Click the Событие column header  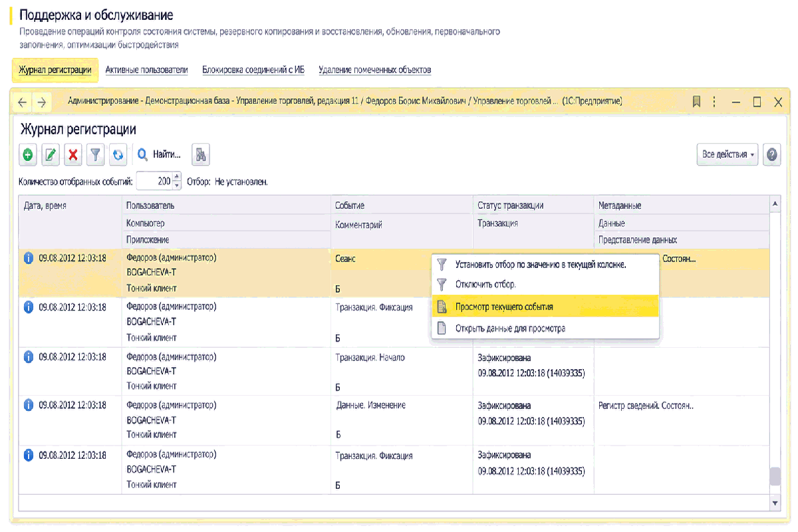coord(401,205)
